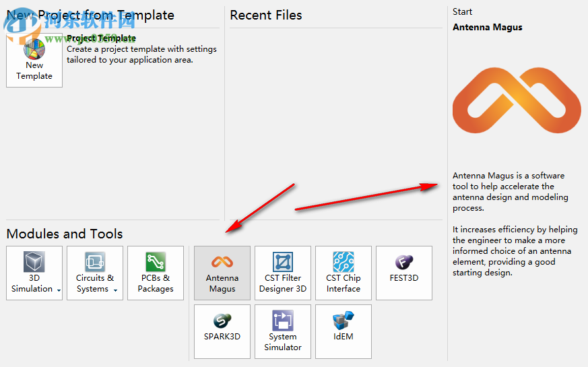Open the FEST3D tool

404,273
